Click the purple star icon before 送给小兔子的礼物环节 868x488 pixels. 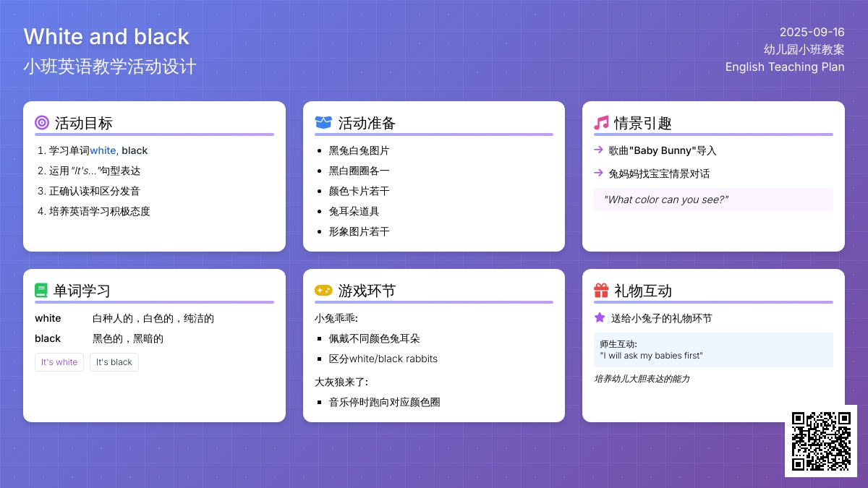pyautogui.click(x=599, y=317)
